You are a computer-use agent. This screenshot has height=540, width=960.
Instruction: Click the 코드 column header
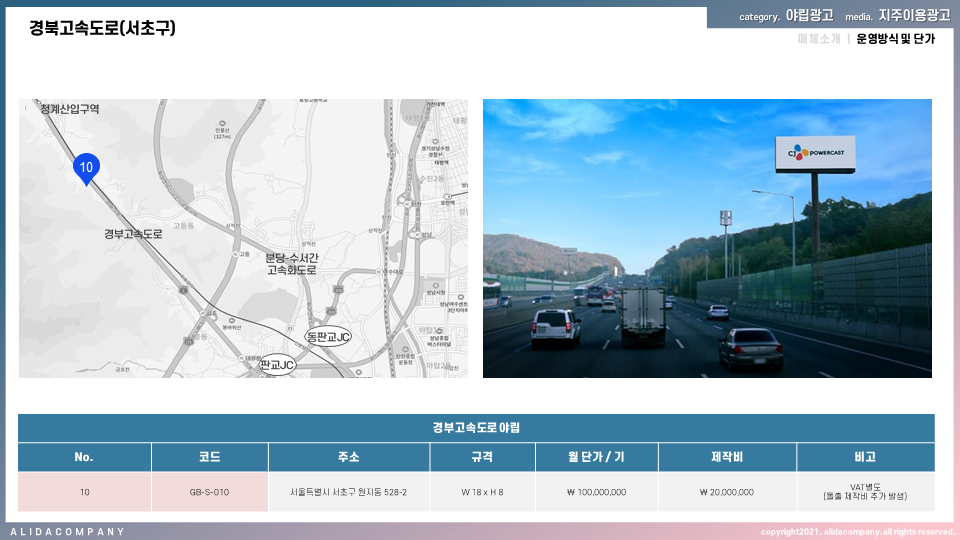[209, 457]
